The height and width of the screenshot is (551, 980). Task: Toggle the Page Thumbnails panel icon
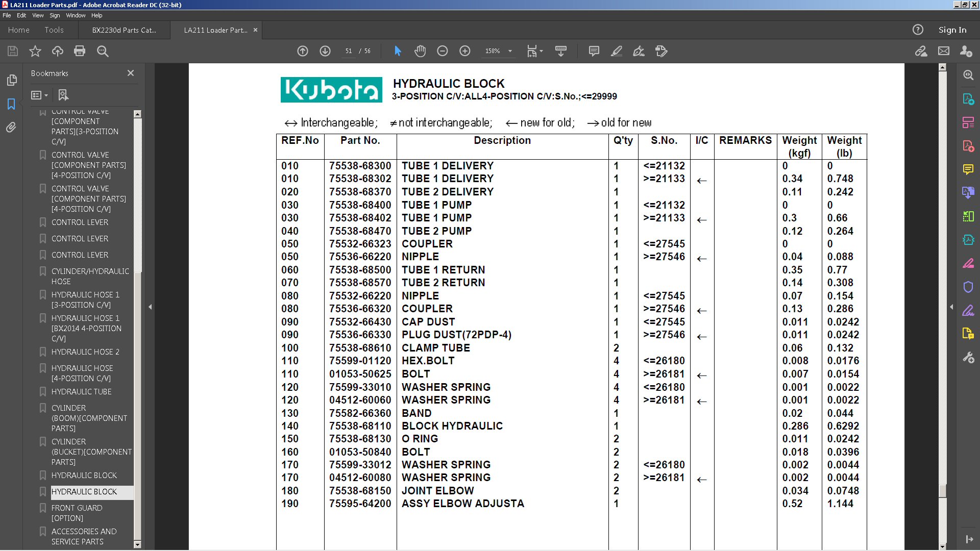point(11,80)
